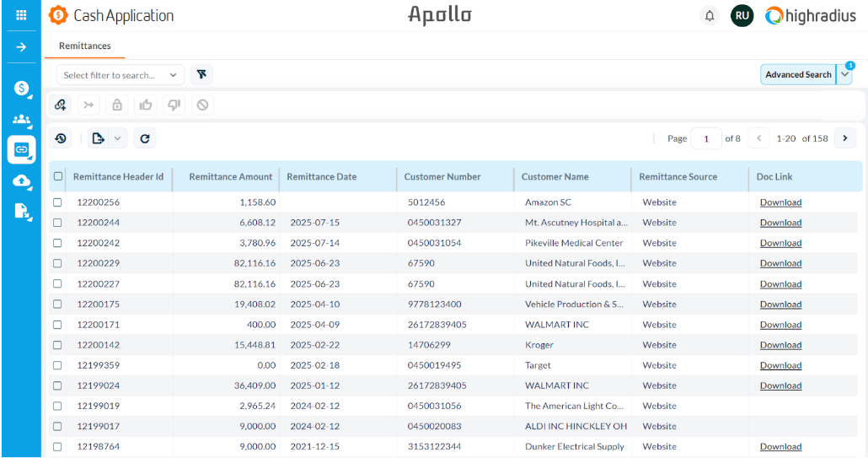Screen dimensions: 868x458
Task: Click customer number 14706299 cell
Action: click(x=429, y=345)
